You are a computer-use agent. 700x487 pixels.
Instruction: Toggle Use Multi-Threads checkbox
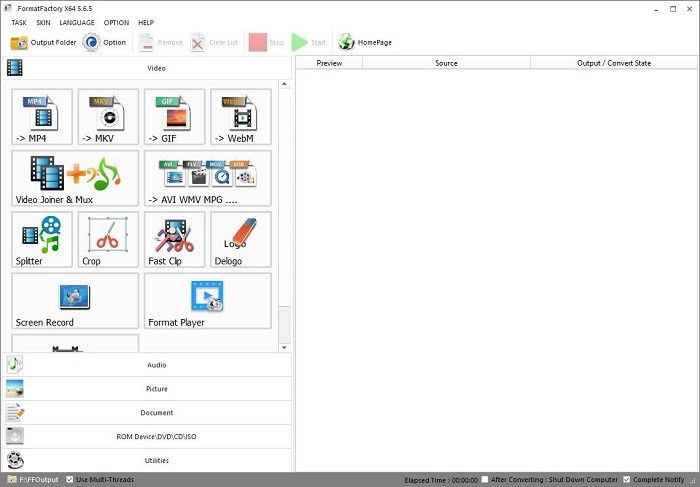coord(70,479)
